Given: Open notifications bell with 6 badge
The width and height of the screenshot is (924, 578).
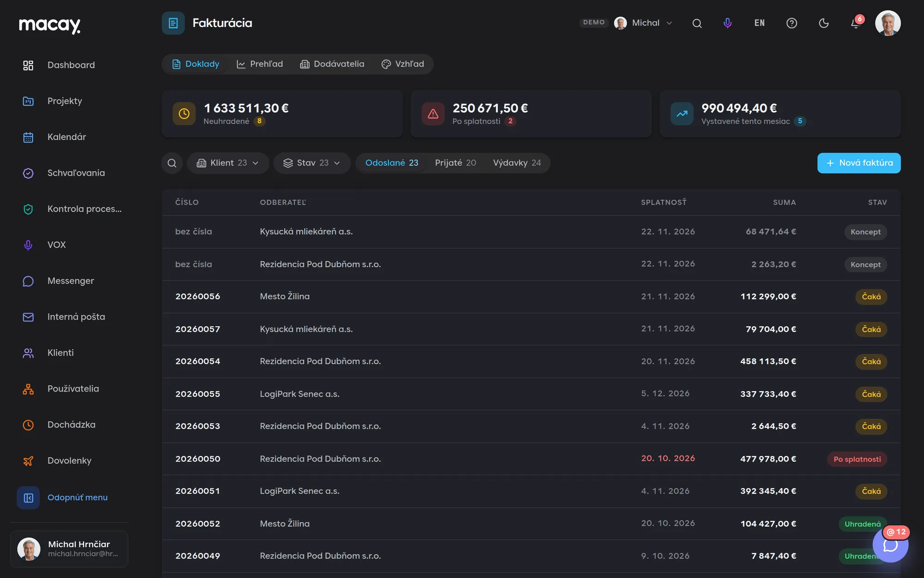Looking at the screenshot, I should point(856,23).
